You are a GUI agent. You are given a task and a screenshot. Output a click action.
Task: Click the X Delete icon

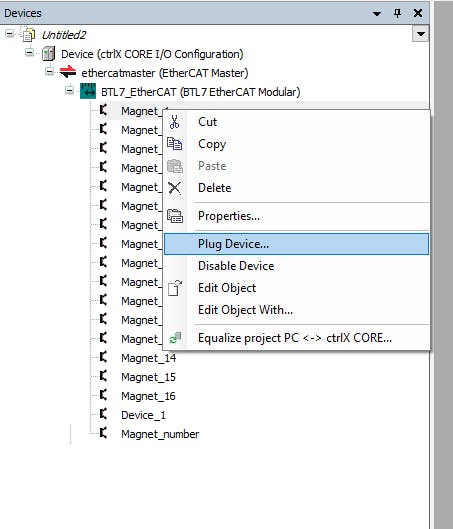click(x=175, y=188)
